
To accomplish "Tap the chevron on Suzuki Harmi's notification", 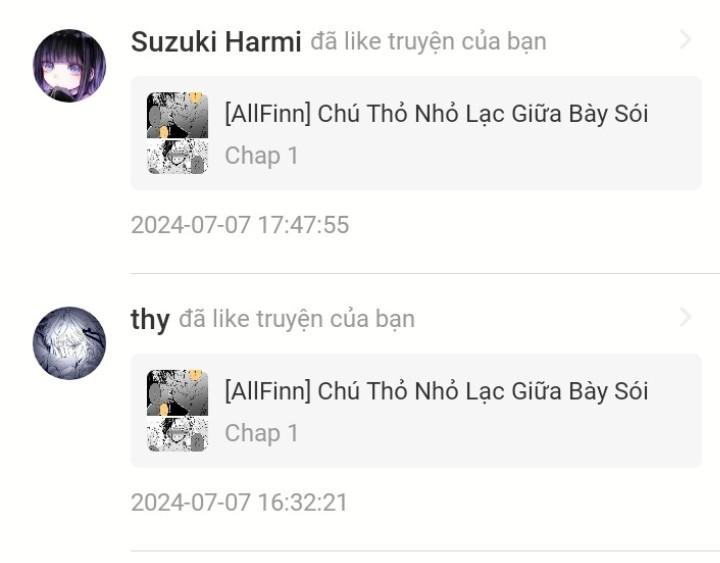I will [x=685, y=40].
